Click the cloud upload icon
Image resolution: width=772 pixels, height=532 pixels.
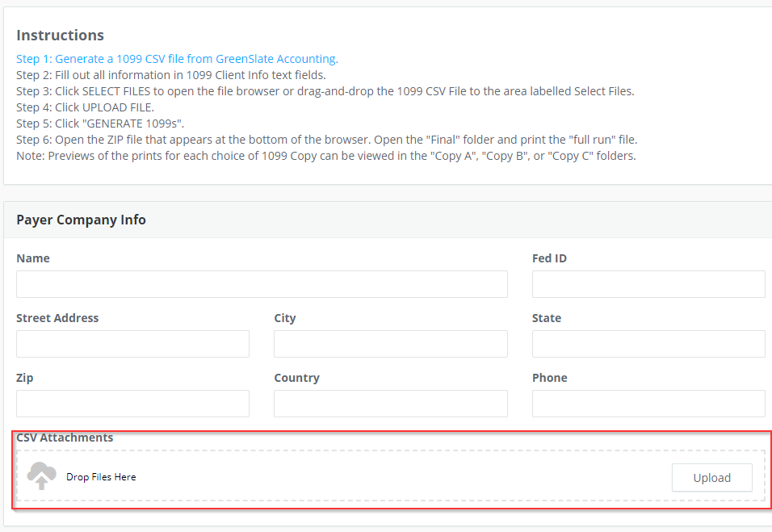[x=41, y=476]
